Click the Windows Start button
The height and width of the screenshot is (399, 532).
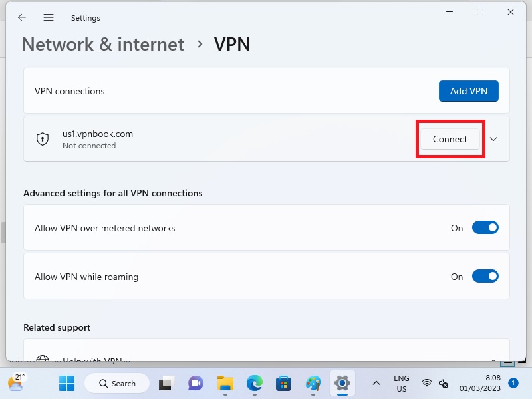pos(66,384)
